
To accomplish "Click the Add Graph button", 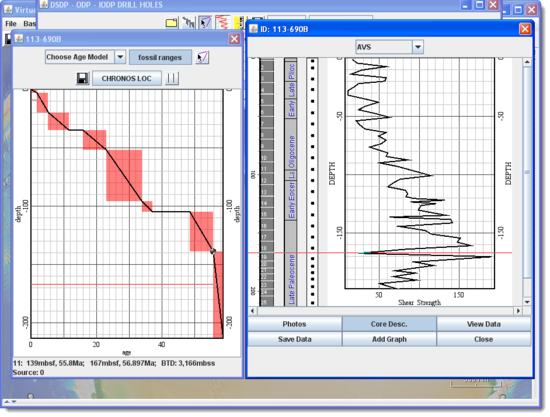I will 389,339.
